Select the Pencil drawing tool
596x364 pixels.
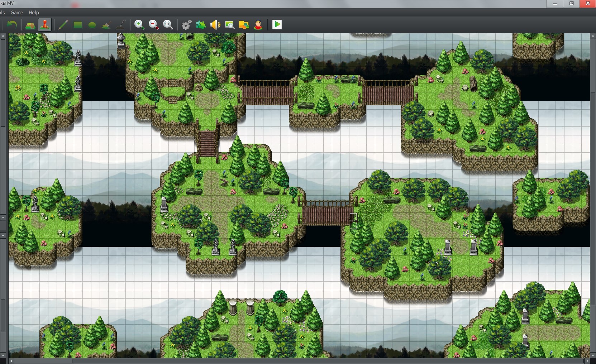(x=63, y=25)
